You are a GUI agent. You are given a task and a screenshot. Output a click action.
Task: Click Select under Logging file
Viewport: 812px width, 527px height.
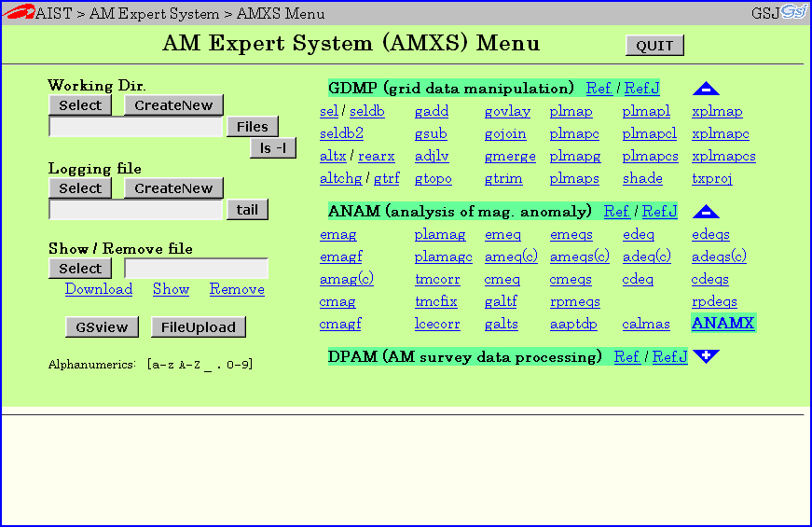click(80, 188)
